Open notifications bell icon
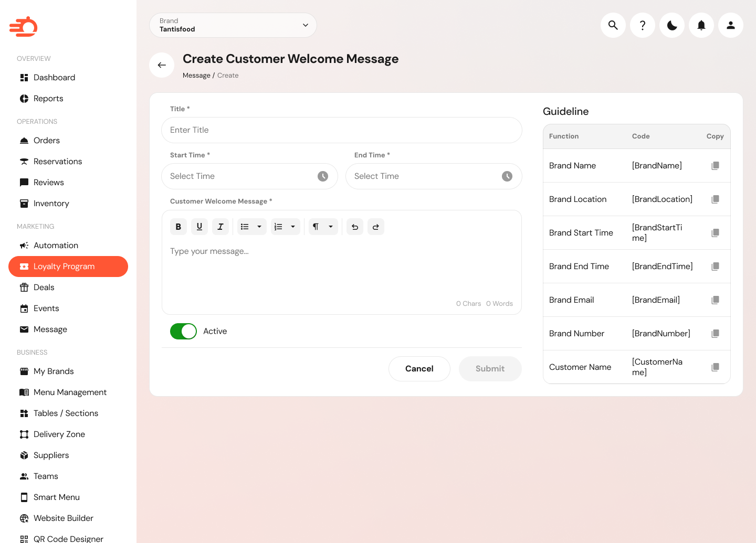 tap(701, 25)
